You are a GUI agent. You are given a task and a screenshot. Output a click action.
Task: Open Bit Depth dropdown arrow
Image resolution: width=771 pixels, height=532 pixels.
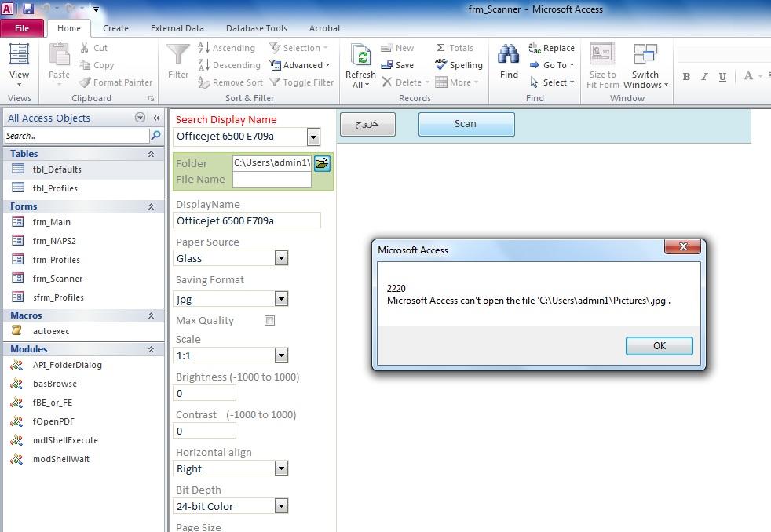click(281, 505)
